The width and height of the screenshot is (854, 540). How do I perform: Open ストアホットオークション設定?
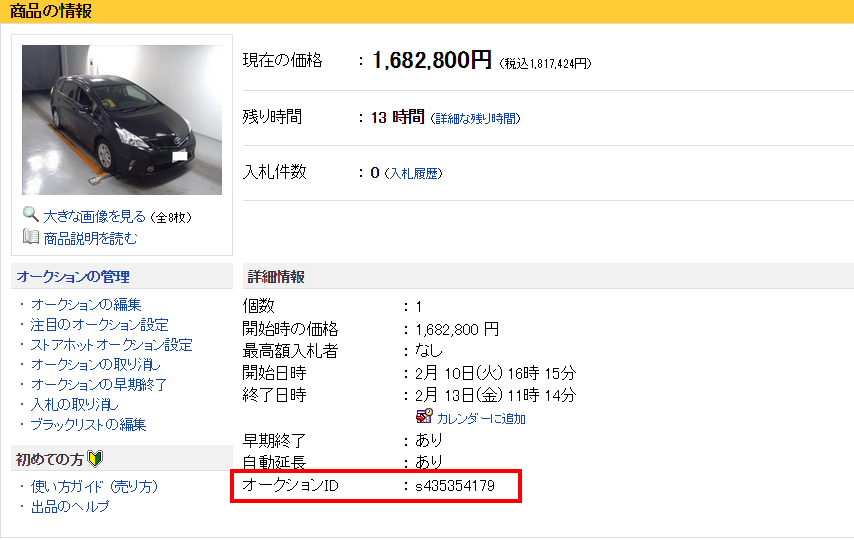tap(112, 345)
